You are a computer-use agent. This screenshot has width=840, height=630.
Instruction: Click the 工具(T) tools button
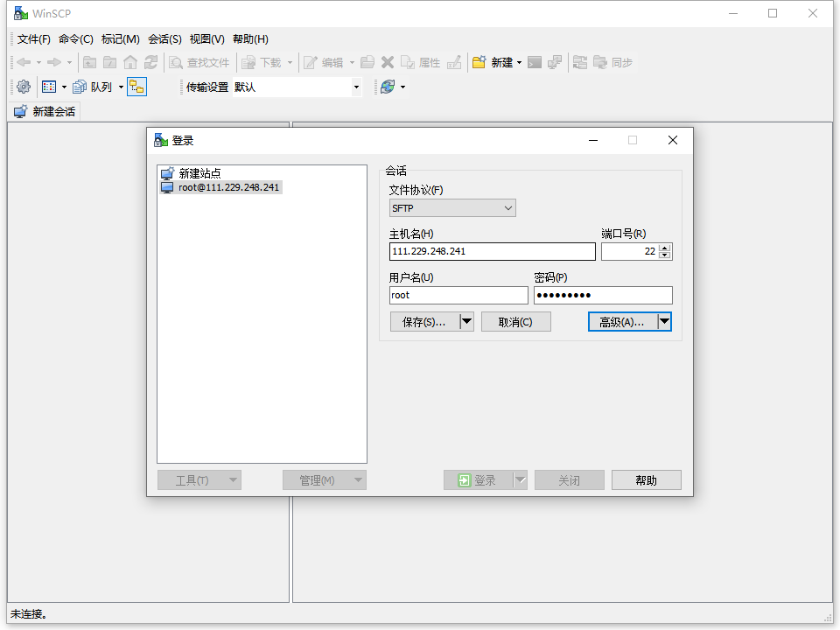click(x=199, y=480)
